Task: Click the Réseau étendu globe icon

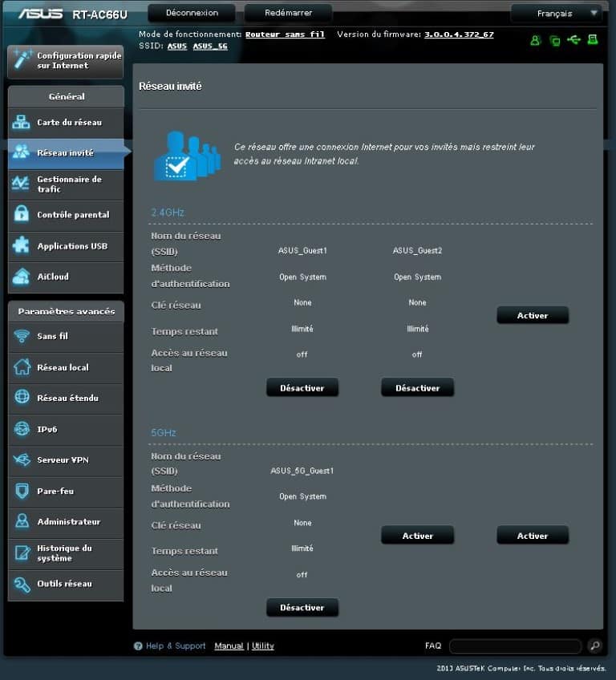Action: pyautogui.click(x=22, y=397)
